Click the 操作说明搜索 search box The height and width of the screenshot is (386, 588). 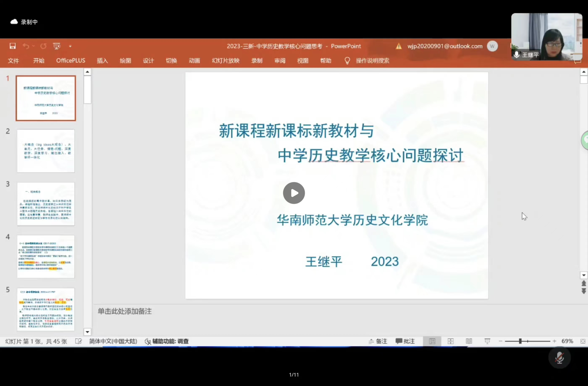coord(372,60)
